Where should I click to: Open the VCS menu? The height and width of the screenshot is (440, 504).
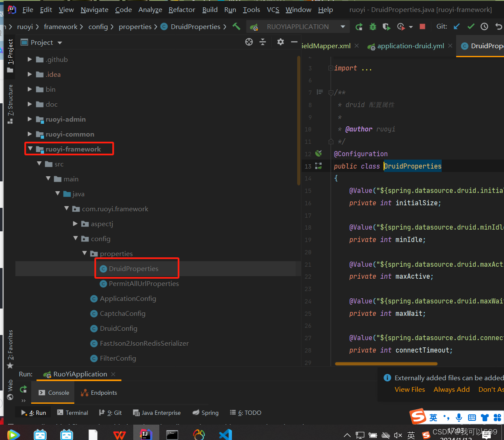(x=273, y=10)
